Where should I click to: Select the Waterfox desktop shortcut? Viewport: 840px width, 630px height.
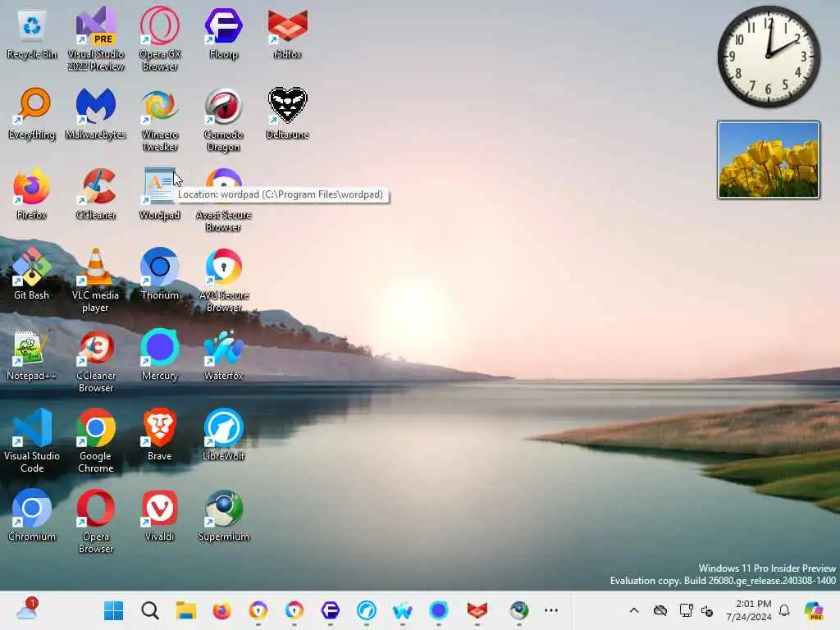click(223, 354)
